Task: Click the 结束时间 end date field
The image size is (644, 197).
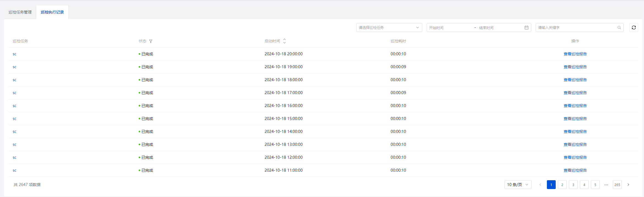Action: pos(498,28)
